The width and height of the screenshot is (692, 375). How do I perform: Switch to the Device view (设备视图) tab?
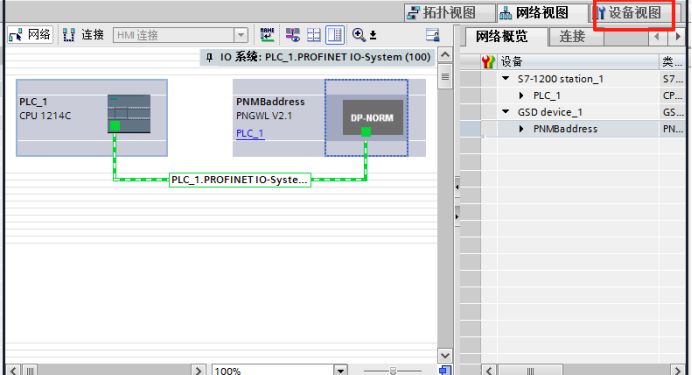click(634, 13)
